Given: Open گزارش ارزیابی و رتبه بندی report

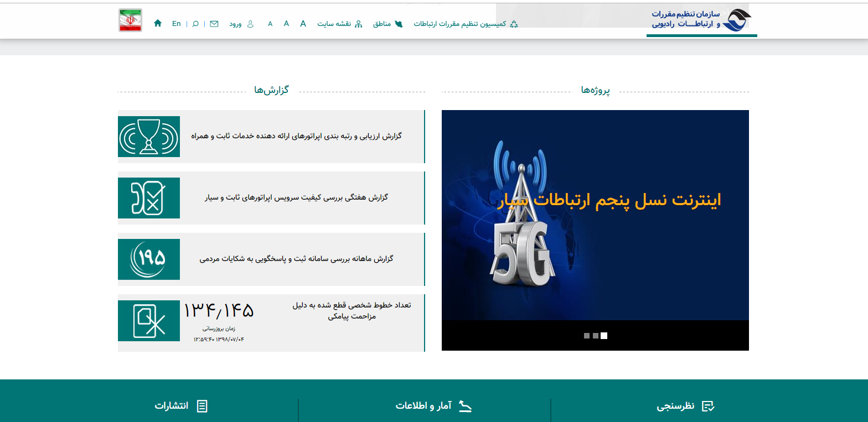Looking at the screenshot, I should (296, 136).
